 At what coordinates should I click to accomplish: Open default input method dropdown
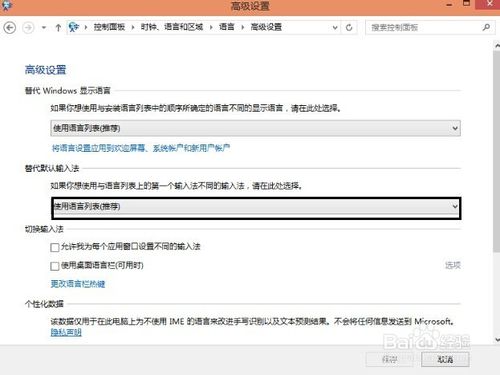click(256, 208)
